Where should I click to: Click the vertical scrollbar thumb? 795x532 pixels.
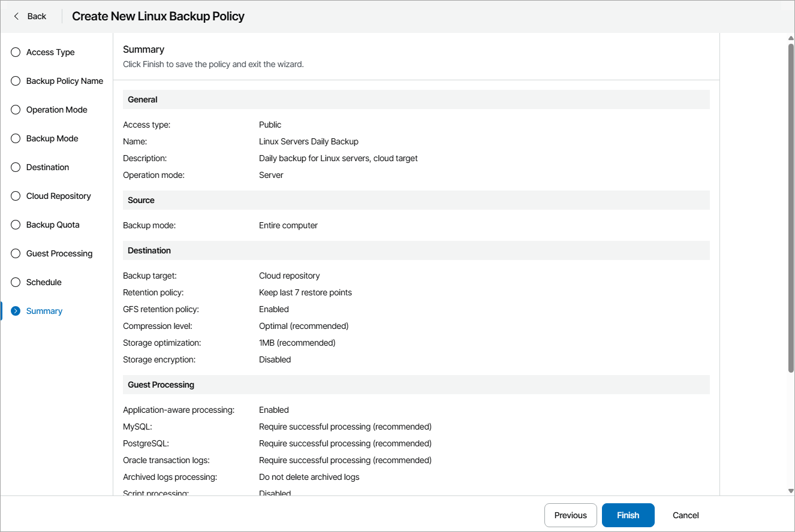[791, 207]
